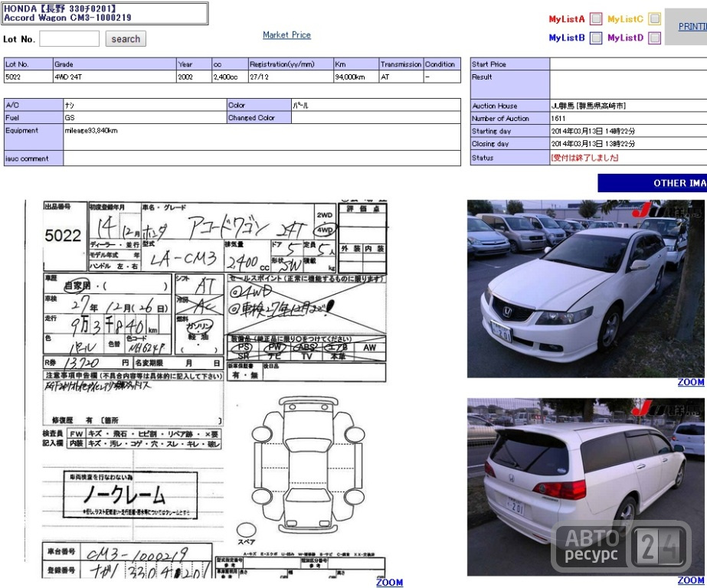Screen dimensions: 707x588
Task: Click ZOOM link under front photo
Action: (691, 382)
